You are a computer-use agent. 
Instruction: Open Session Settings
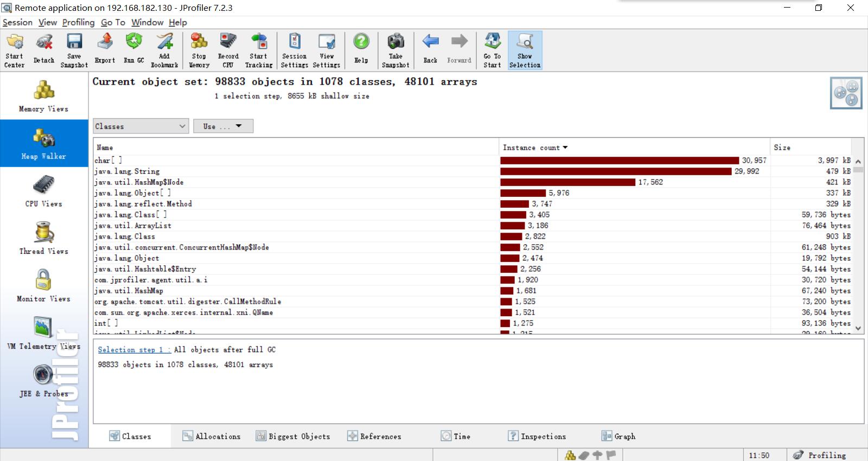(x=295, y=50)
